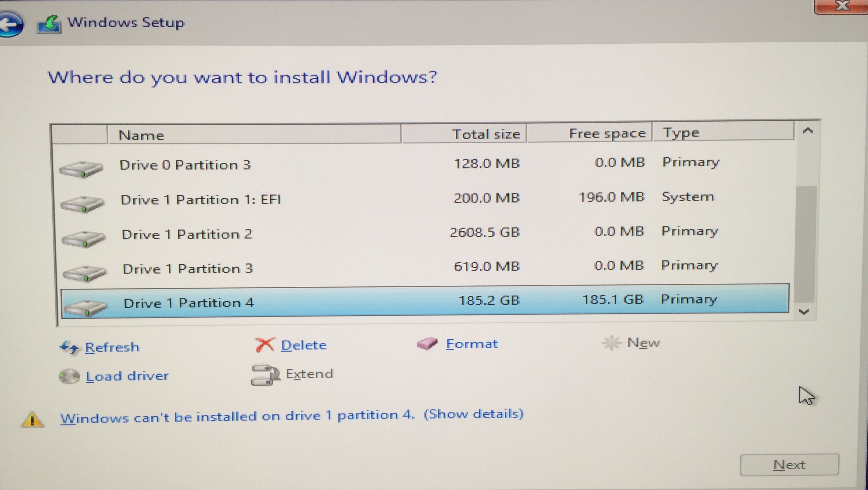The width and height of the screenshot is (868, 490).
Task: Click the Drive 0 Partition 3 disk icon
Action: 81,169
